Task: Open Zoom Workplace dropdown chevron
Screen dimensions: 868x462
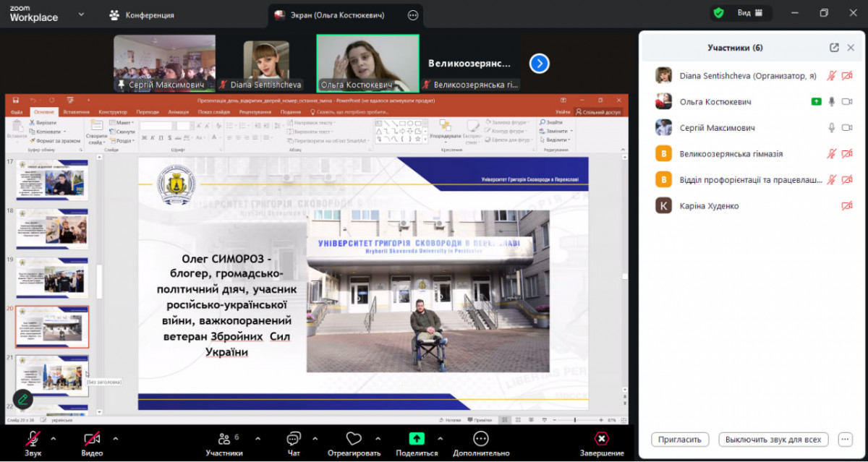Action: click(81, 14)
